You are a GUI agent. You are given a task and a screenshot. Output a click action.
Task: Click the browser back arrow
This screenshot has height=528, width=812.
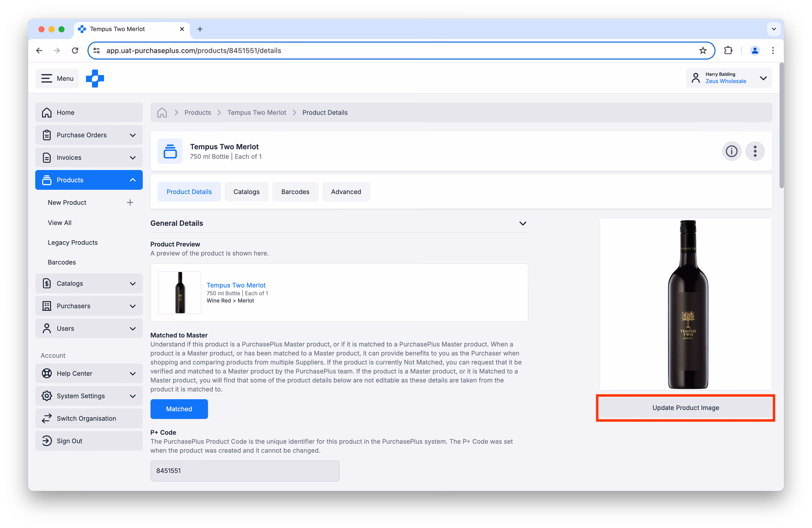(39, 51)
